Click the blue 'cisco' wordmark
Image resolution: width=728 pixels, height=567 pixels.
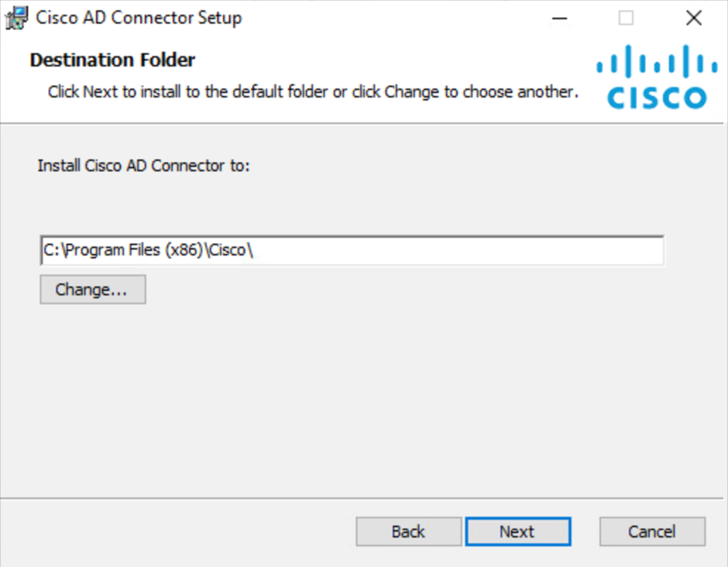pos(657,98)
